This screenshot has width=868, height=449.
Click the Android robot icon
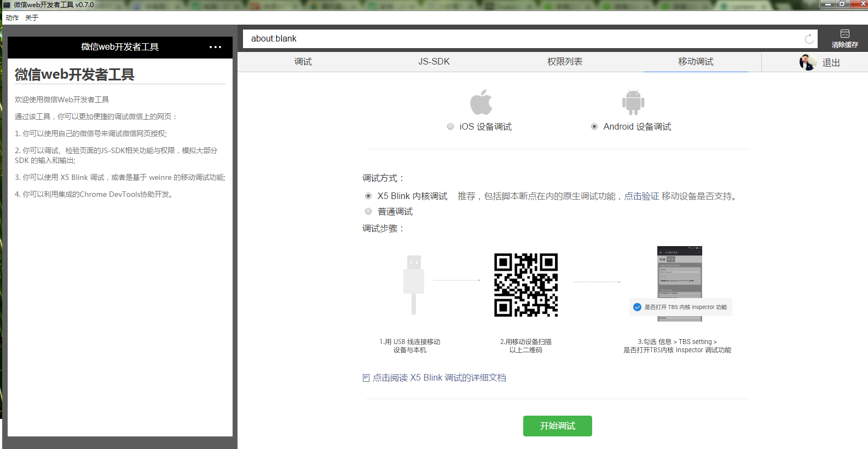[633, 102]
